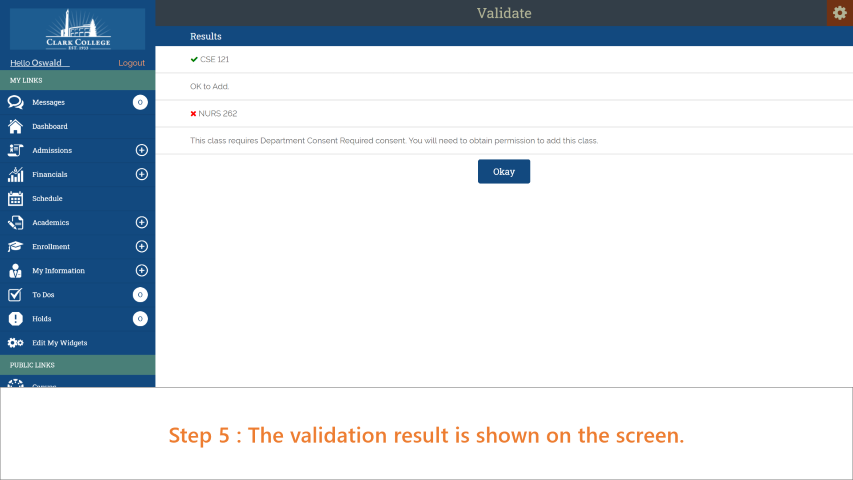Open settings gear in top-right corner

pos(839,12)
